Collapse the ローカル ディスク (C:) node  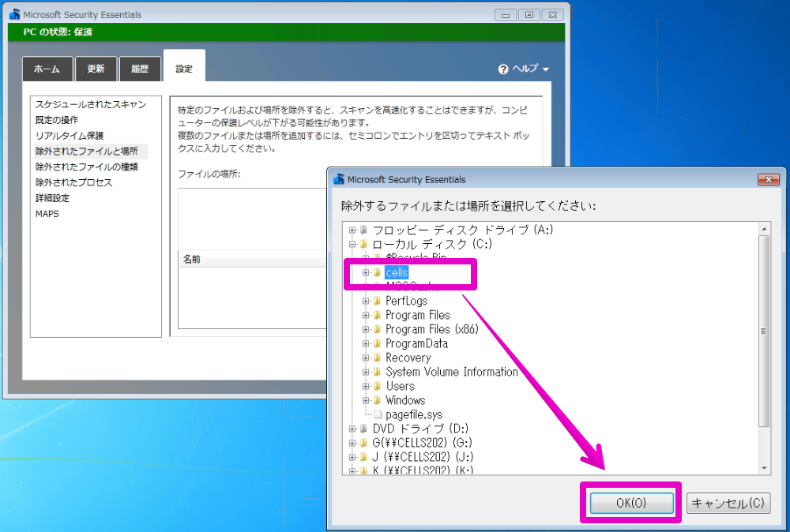click(x=352, y=244)
